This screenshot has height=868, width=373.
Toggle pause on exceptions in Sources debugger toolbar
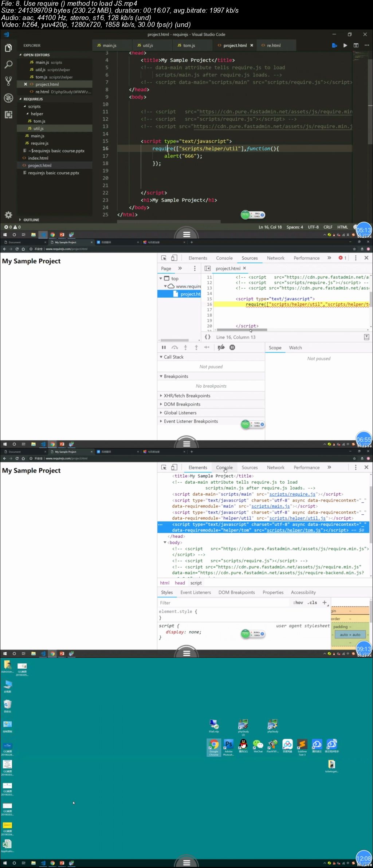pyautogui.click(x=232, y=347)
